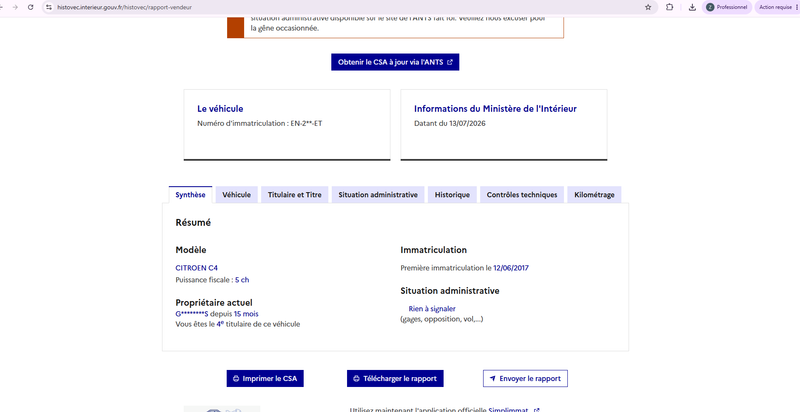Open the Contrôles techniques tab
This screenshot has width=800, height=412.
522,195
